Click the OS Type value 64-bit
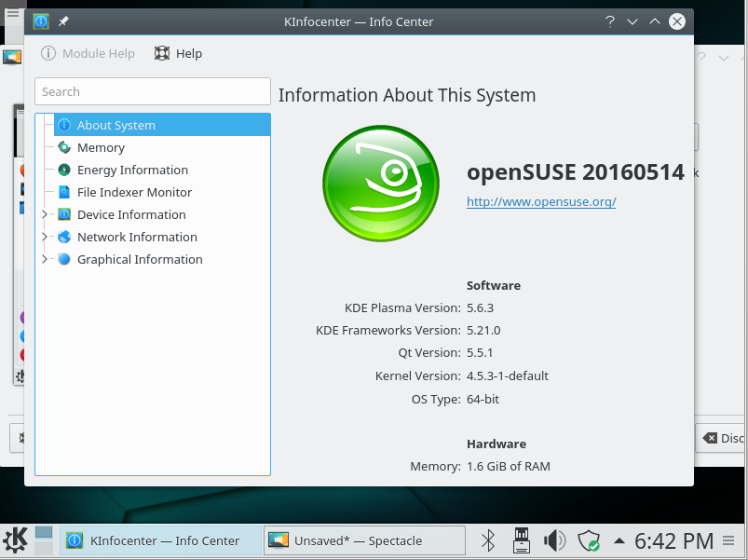The image size is (748, 560). (483, 399)
